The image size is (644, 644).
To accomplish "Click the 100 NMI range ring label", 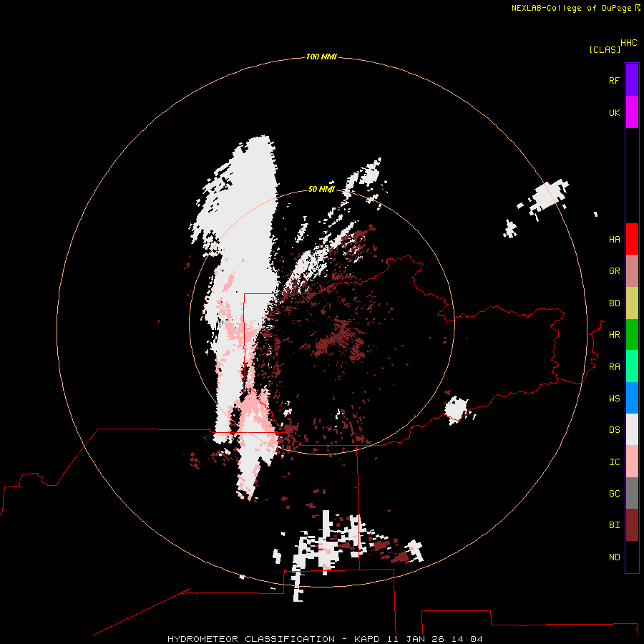I will coord(321,57).
